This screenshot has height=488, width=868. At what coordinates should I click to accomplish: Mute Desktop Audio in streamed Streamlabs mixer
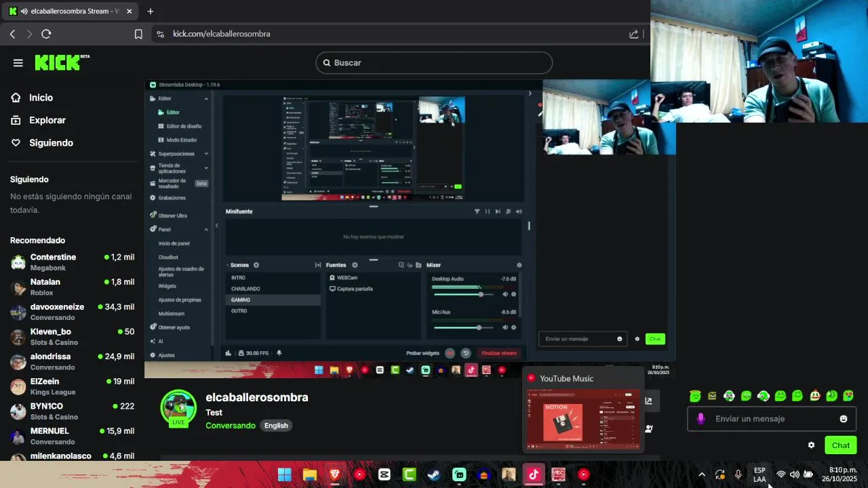click(x=505, y=294)
